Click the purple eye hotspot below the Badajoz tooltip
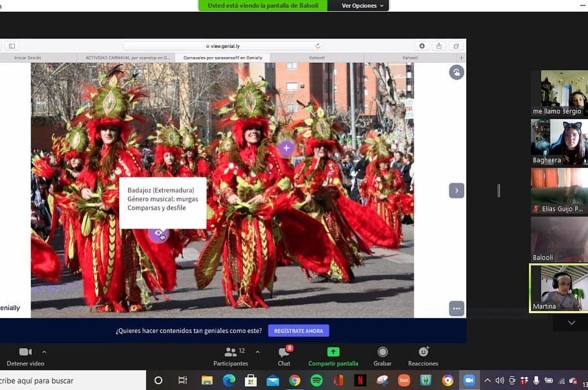Image resolution: width=588 pixels, height=390 pixels. coord(159,235)
